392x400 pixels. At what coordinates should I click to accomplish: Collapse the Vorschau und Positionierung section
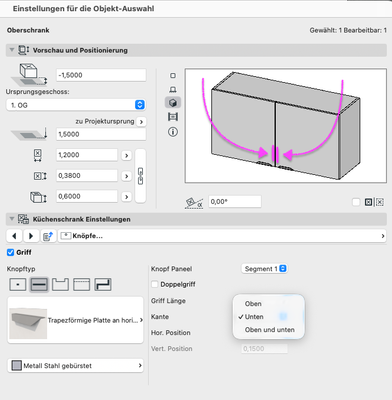(12, 50)
